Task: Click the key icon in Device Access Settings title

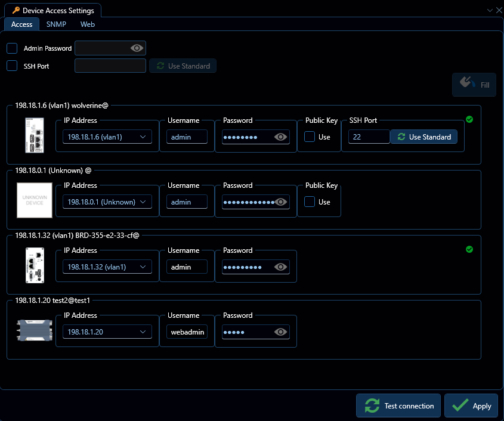Action: (x=16, y=10)
